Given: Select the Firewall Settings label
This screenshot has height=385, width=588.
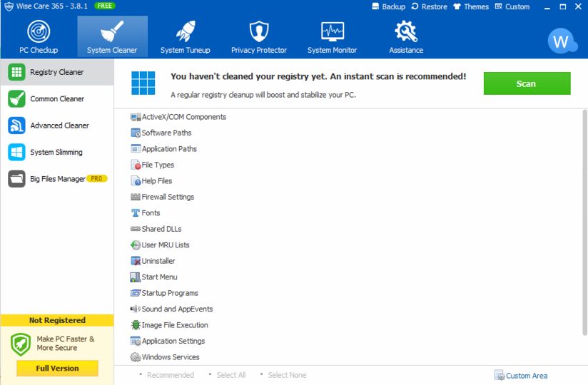Looking at the screenshot, I should click(x=168, y=197).
